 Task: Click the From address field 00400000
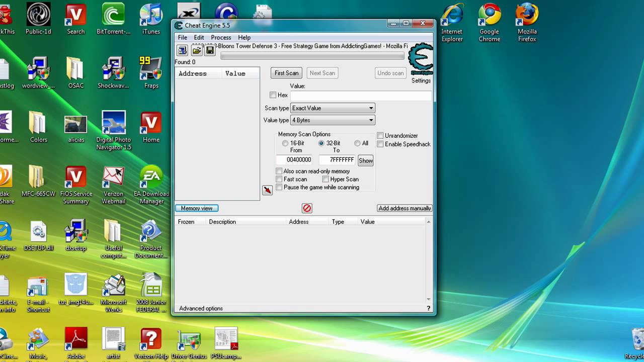(x=294, y=160)
